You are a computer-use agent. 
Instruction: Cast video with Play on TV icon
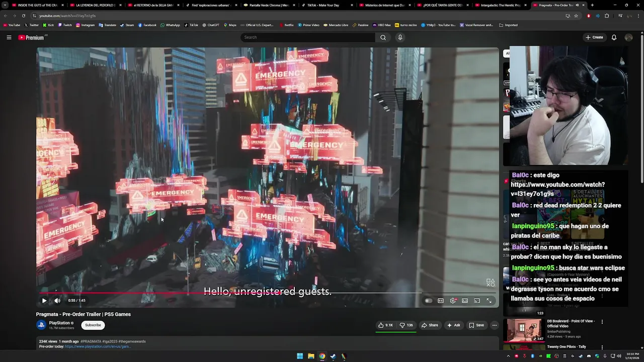click(477, 301)
